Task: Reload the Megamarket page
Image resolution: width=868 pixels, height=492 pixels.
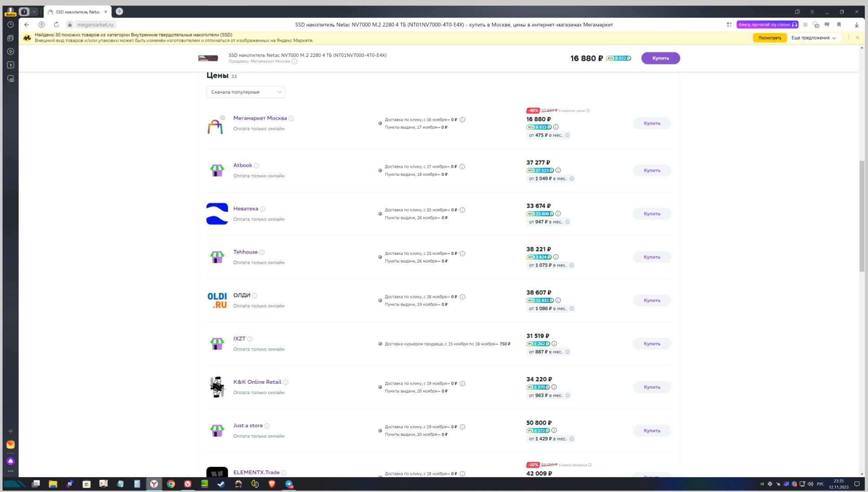Action: (56, 25)
